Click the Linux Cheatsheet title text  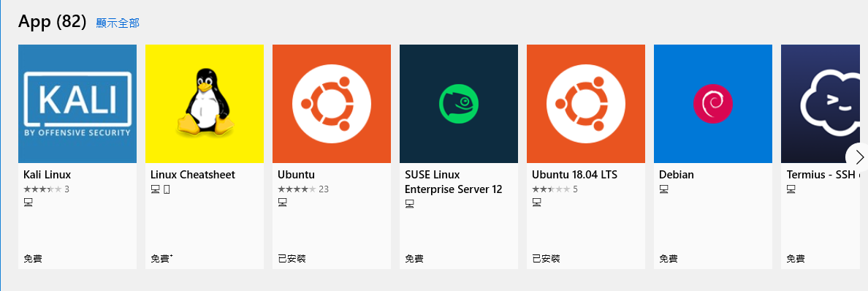[x=193, y=175]
